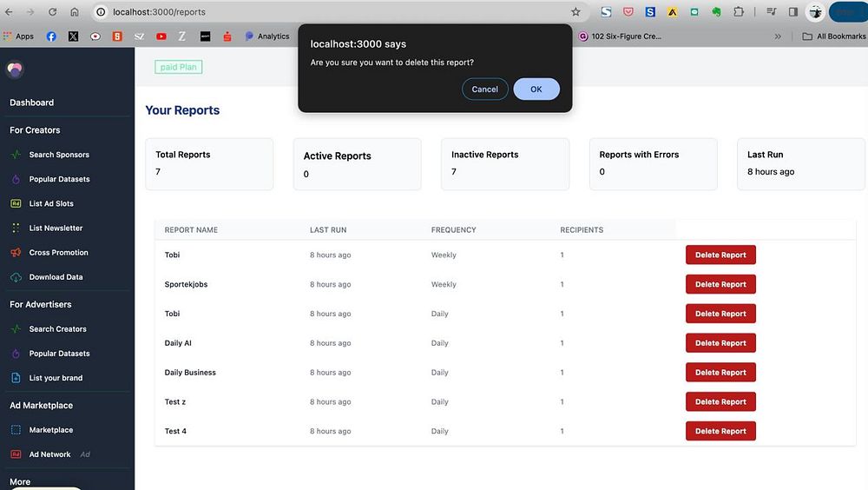868x490 pixels.
Task: Open Ad Network page
Action: [49, 454]
